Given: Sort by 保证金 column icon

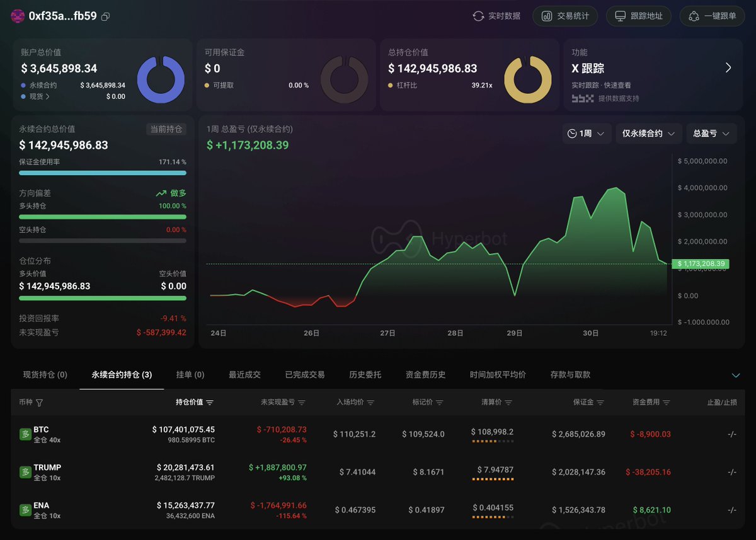Looking at the screenshot, I should (600, 403).
